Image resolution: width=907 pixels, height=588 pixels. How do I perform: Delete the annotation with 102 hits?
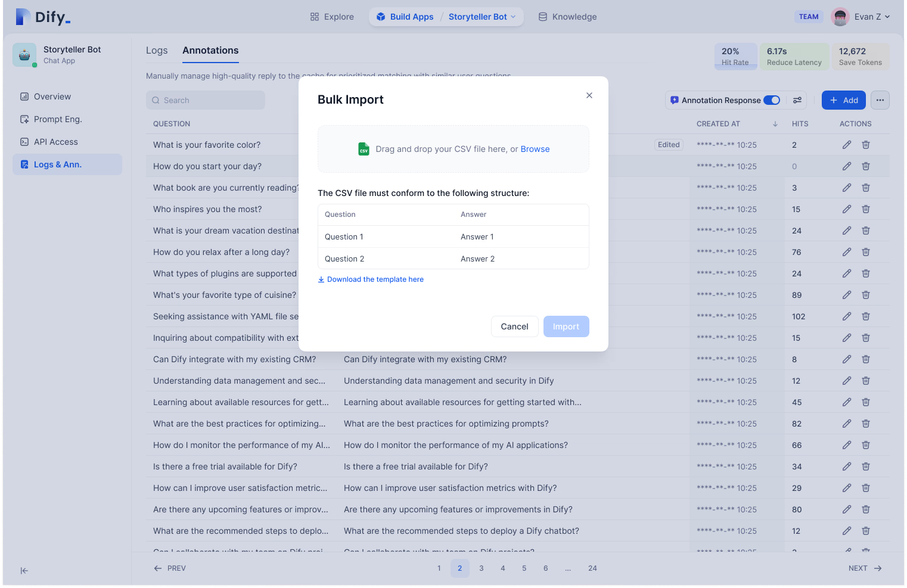pyautogui.click(x=865, y=316)
